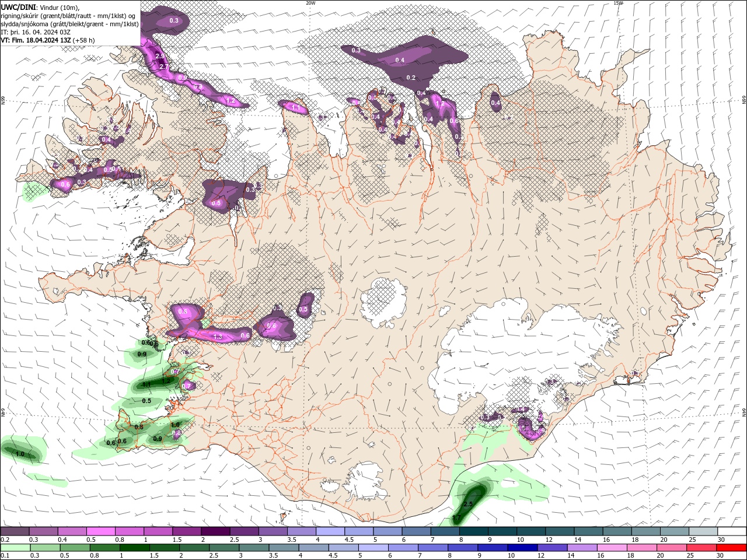The image size is (747, 560).
Task: Click the violet 12 rain scale swatch
Action: (x=551, y=548)
